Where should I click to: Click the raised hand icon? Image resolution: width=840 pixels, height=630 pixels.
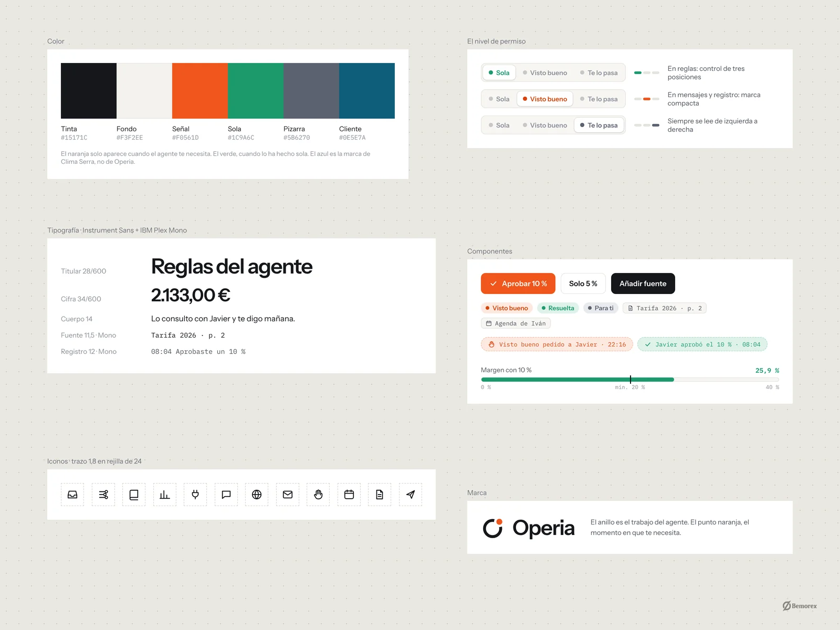tap(318, 495)
